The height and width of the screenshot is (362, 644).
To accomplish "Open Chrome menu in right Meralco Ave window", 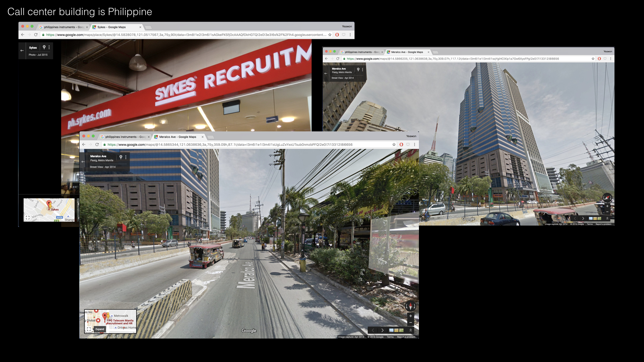I will tap(611, 59).
